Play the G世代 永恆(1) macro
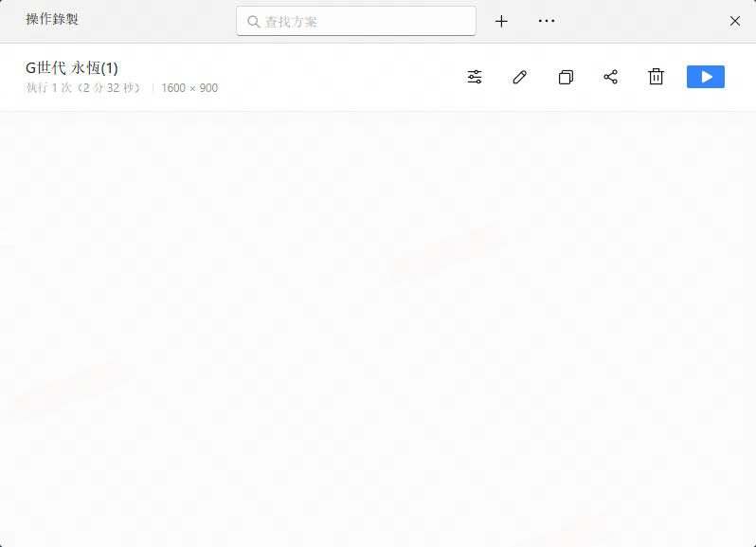Image resolution: width=756 pixels, height=547 pixels. 706,77
